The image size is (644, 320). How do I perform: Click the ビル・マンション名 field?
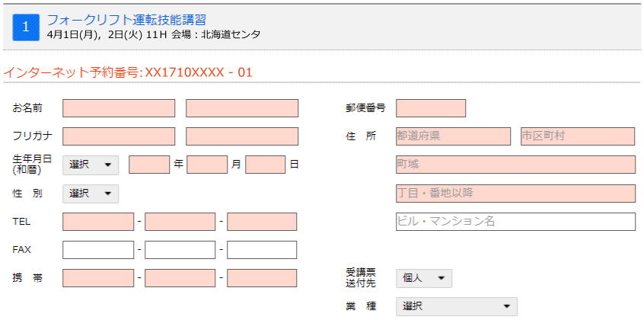[x=515, y=222]
